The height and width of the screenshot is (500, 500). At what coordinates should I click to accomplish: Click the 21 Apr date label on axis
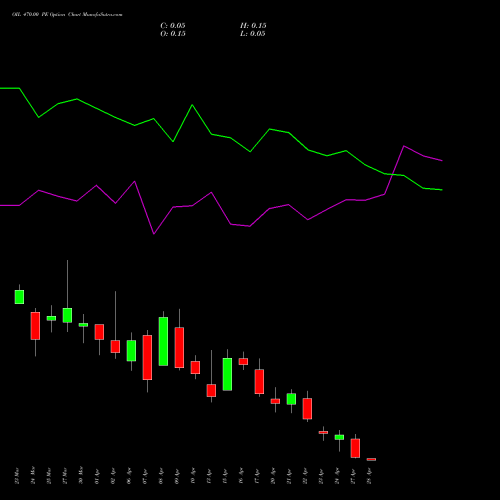(289, 476)
